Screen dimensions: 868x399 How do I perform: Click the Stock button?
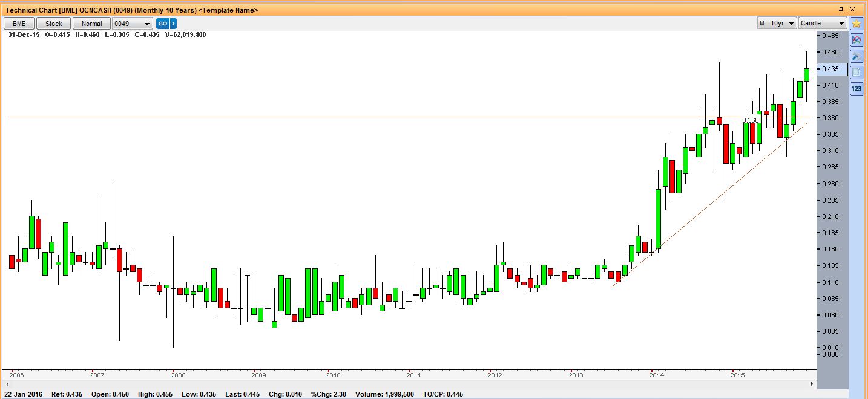[54, 24]
